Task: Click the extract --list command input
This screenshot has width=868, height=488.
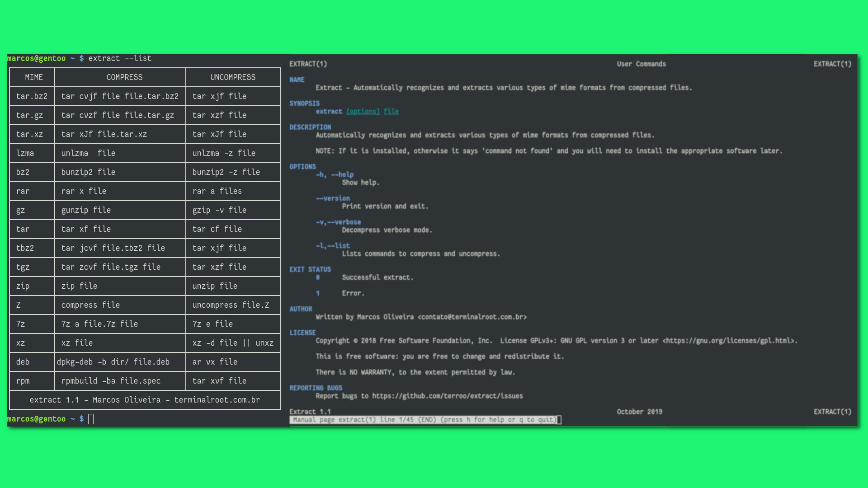Action: 119,58
